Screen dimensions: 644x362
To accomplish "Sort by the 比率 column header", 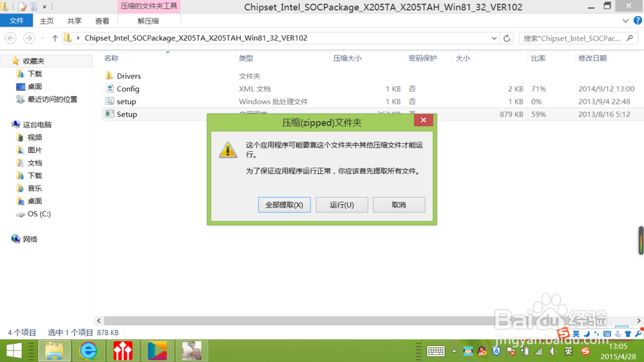I will [x=538, y=59].
